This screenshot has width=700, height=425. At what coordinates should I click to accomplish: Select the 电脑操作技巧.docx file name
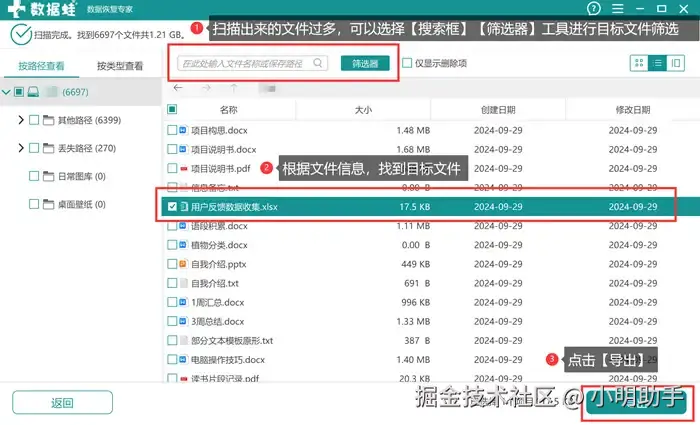[228, 360]
